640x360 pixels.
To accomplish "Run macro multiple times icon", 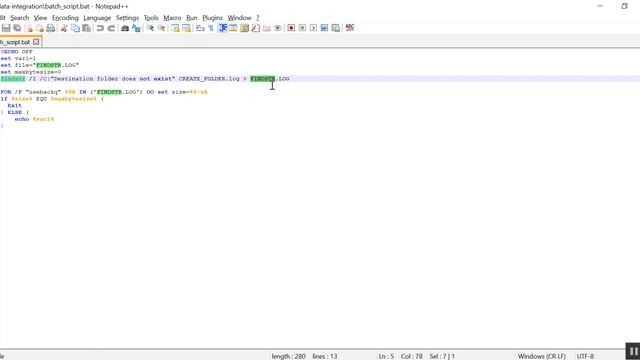I will click(x=324, y=28).
